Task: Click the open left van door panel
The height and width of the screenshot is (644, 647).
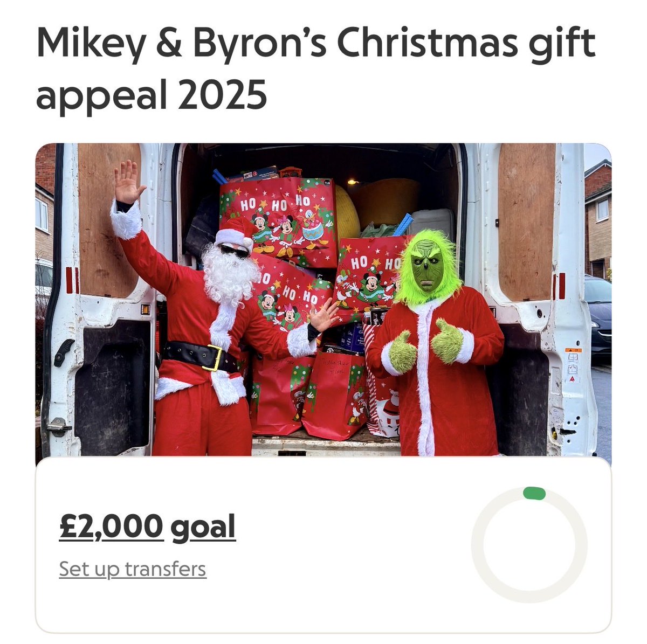Action: tap(102, 299)
